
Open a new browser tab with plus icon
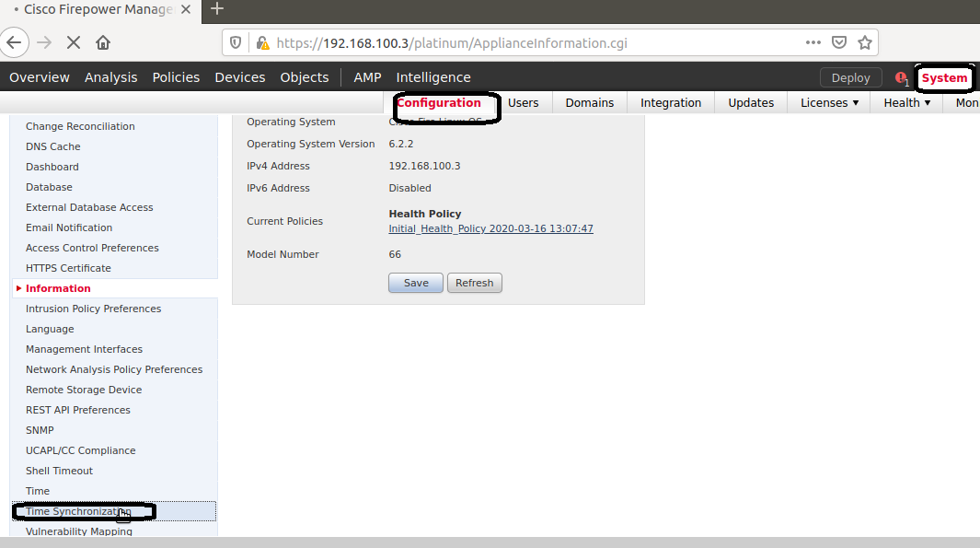[217, 9]
